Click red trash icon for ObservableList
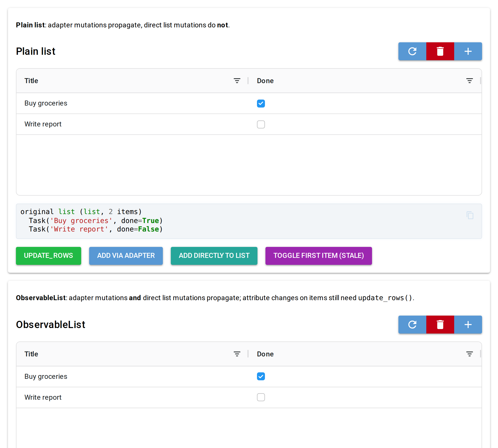The image size is (498, 448). point(440,325)
